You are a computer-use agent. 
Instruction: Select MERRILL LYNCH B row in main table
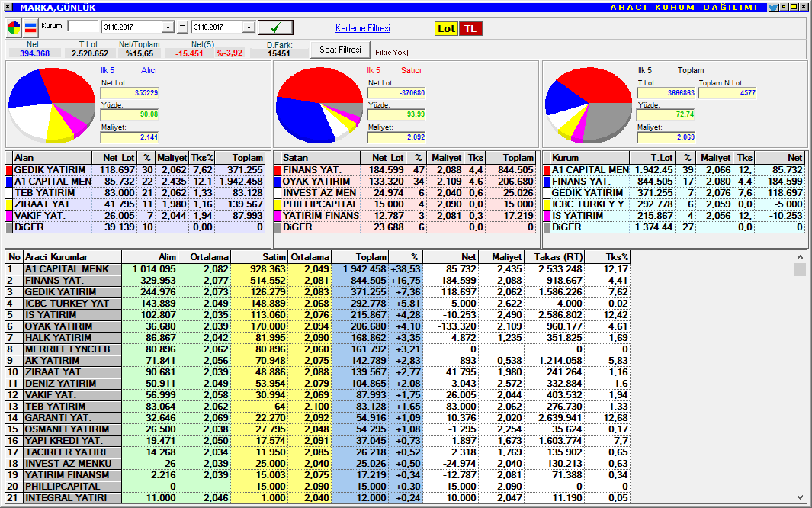tap(318, 349)
